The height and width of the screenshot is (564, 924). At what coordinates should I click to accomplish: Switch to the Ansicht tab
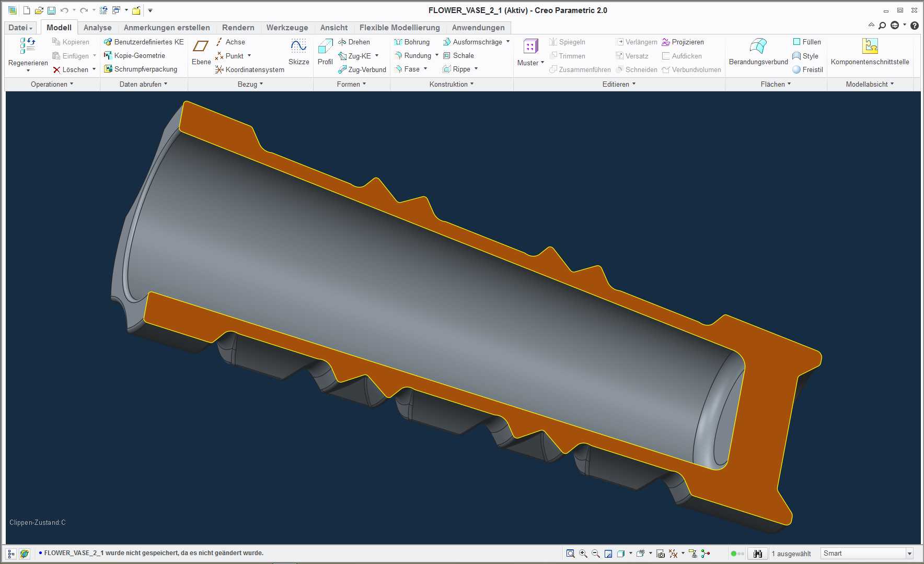click(334, 28)
